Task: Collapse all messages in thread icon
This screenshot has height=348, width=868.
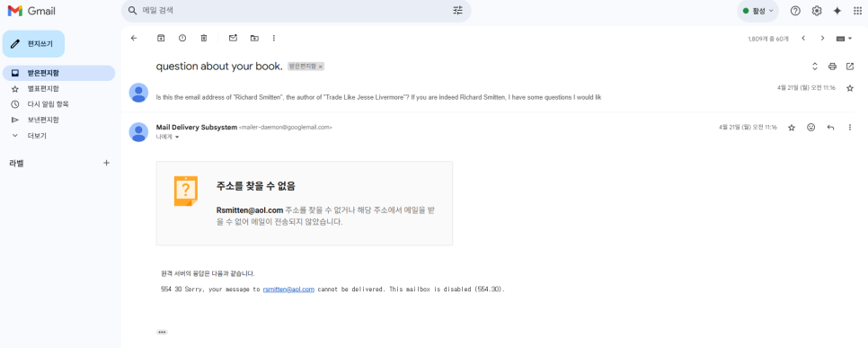Action: click(x=814, y=67)
